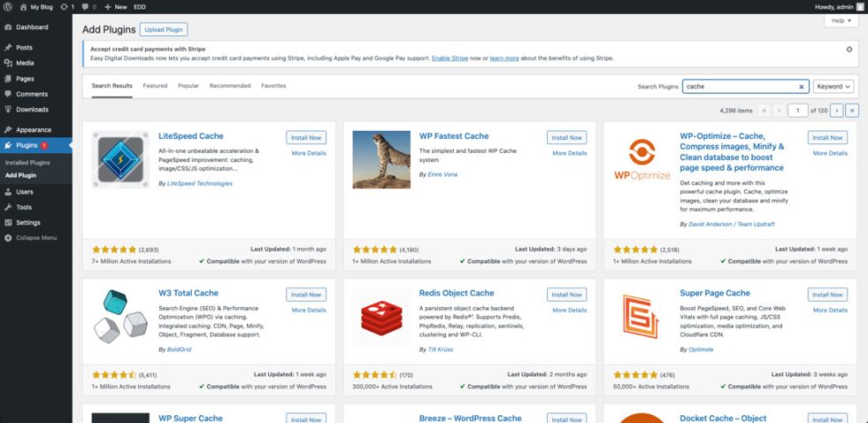Open Posts in sidebar
The image size is (868, 423).
coord(25,47)
